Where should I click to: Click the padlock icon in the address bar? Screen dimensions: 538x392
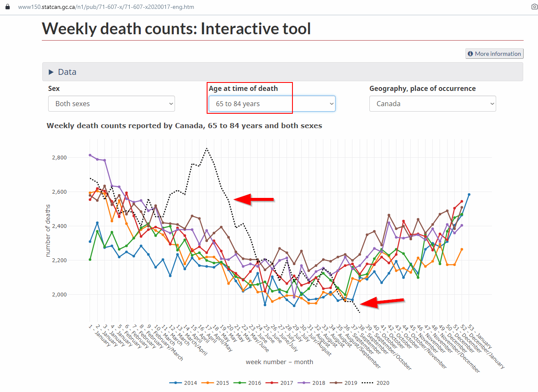point(7,7)
